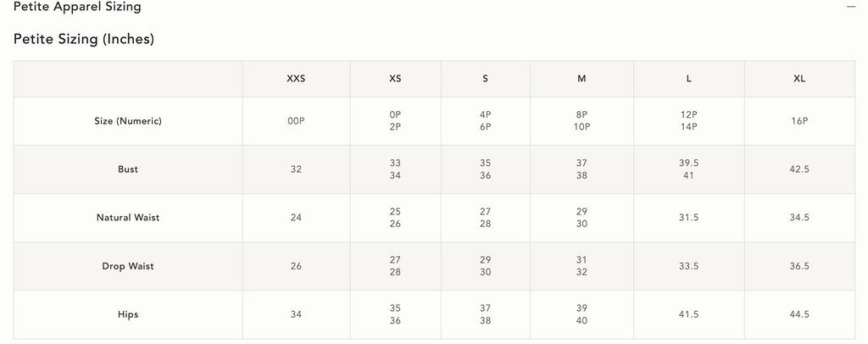Click the Size (Numeric) row label
868x344 pixels.
pos(128,121)
